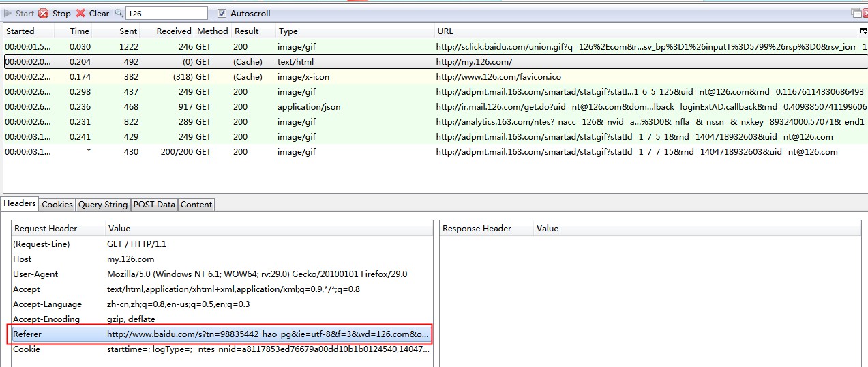
Task: Select the Headers tab
Action: tap(20, 204)
